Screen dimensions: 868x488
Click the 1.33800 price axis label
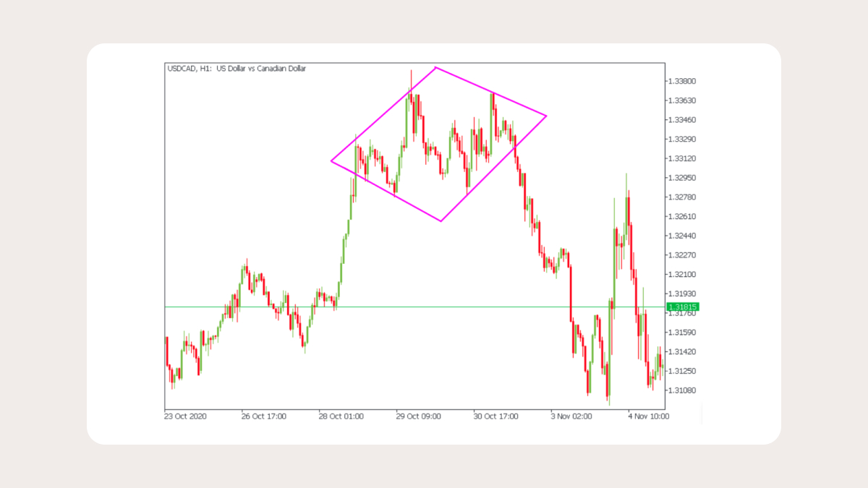pos(683,81)
